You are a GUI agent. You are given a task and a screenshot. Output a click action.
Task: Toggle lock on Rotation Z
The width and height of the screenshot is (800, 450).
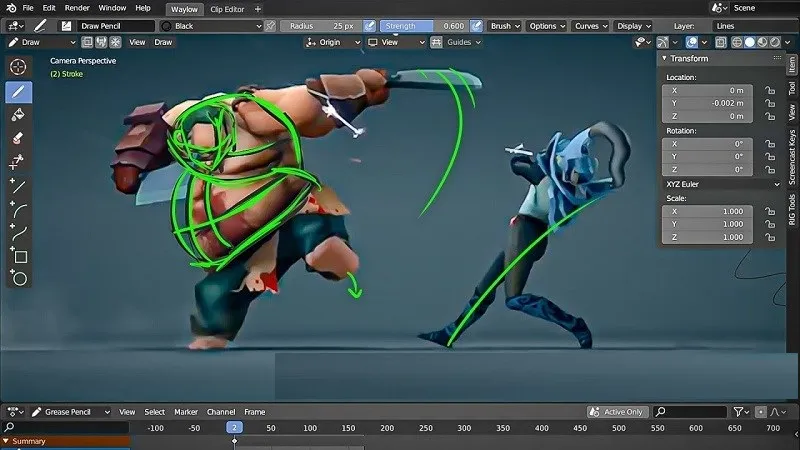[770, 169]
